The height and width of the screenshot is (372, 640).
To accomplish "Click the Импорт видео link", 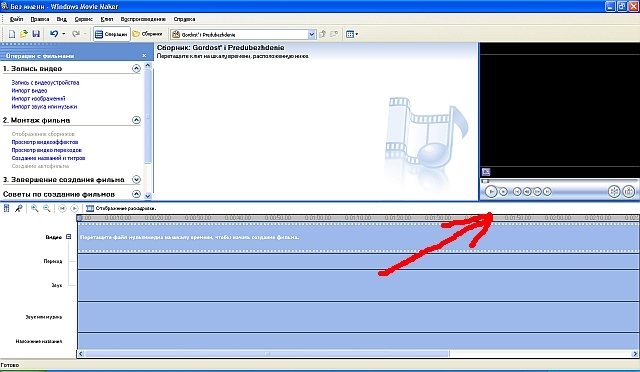I will pos(29,91).
